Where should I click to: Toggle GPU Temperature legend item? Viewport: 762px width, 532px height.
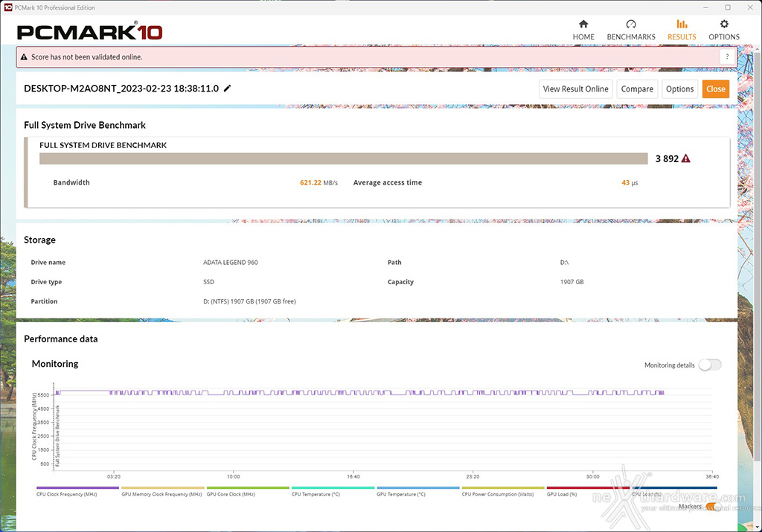tap(418, 491)
